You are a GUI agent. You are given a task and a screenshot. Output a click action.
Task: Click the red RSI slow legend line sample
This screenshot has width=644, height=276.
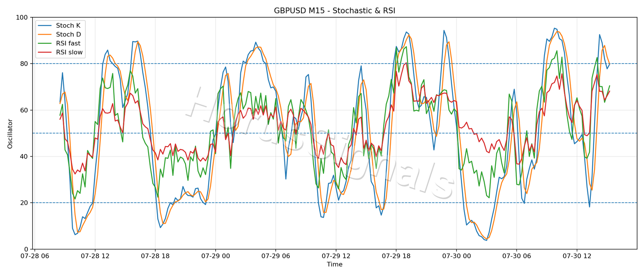click(x=44, y=52)
